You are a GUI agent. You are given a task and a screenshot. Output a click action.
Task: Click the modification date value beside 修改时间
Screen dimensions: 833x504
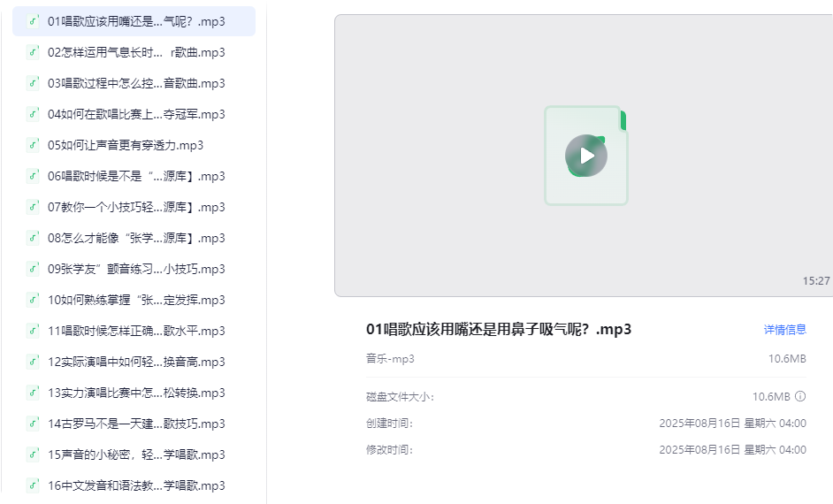[732, 450]
